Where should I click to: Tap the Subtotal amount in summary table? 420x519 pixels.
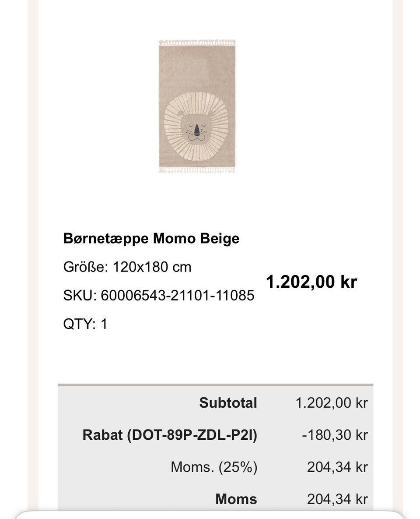[332, 403]
